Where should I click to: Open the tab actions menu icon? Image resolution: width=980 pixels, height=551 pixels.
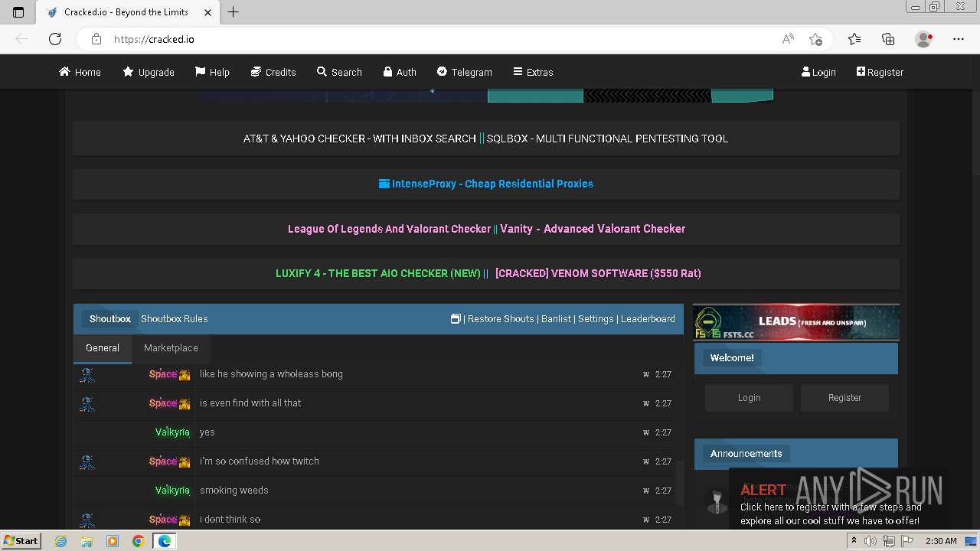click(x=18, y=12)
